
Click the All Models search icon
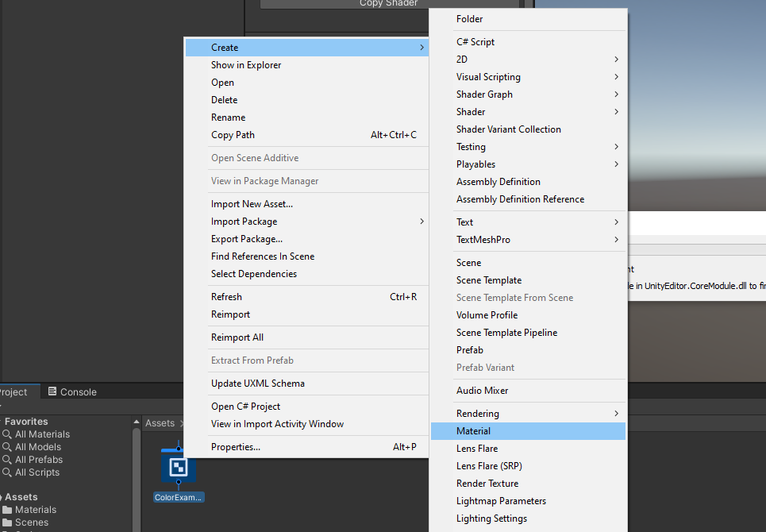(x=7, y=447)
